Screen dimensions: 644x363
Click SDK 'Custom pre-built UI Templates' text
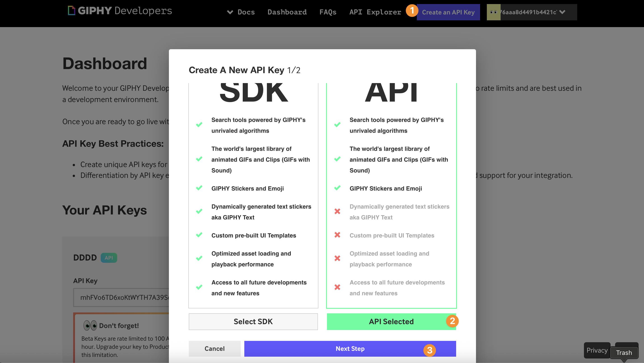[254, 235]
